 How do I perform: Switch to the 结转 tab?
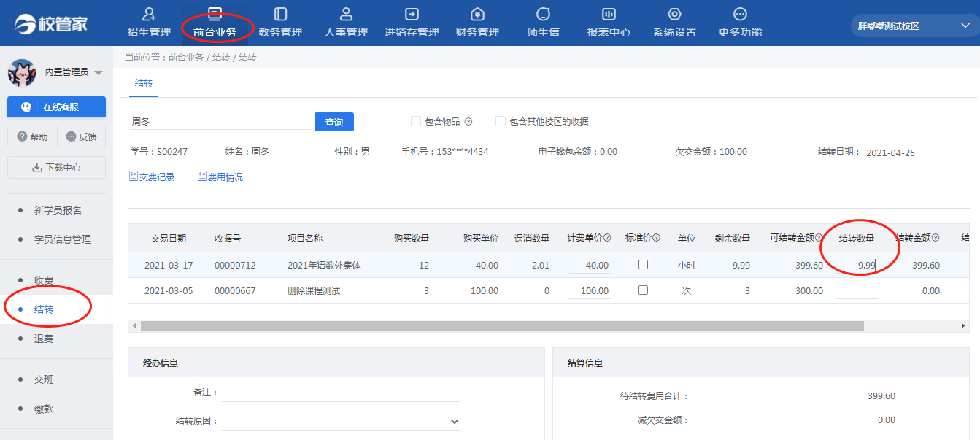[x=144, y=84]
